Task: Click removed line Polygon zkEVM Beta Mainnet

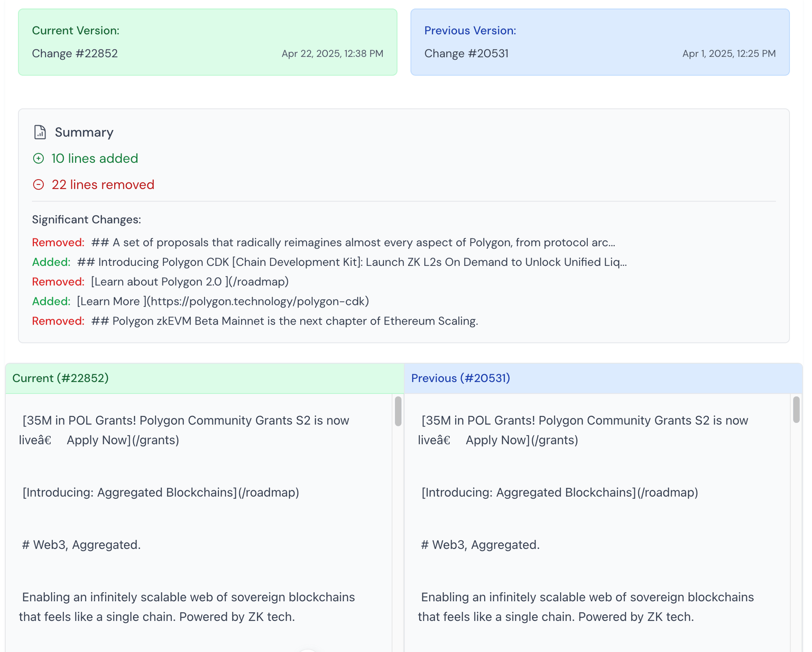Action: point(255,321)
